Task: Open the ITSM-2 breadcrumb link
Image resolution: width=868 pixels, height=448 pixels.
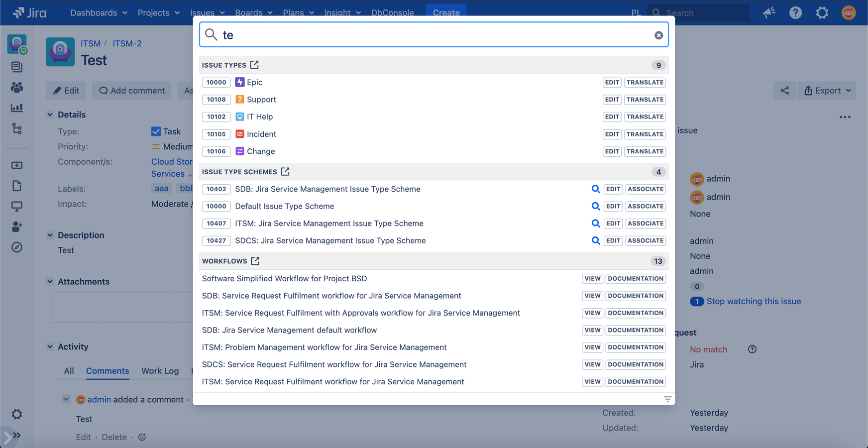Action: click(x=127, y=43)
